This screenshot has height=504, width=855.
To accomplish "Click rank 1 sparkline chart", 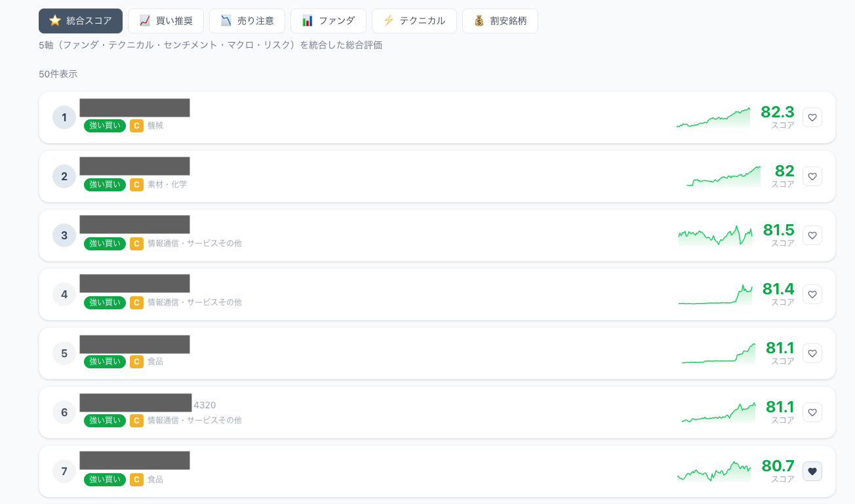I will [713, 118].
